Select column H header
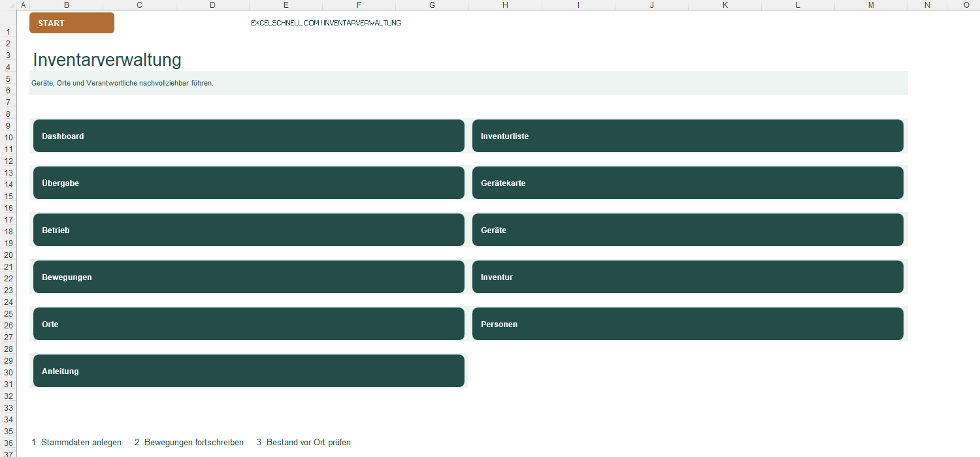 pos(505,5)
